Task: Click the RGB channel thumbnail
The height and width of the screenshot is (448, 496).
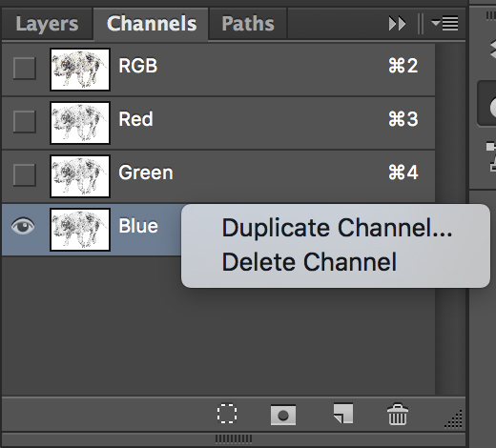Action: pyautogui.click(x=80, y=70)
